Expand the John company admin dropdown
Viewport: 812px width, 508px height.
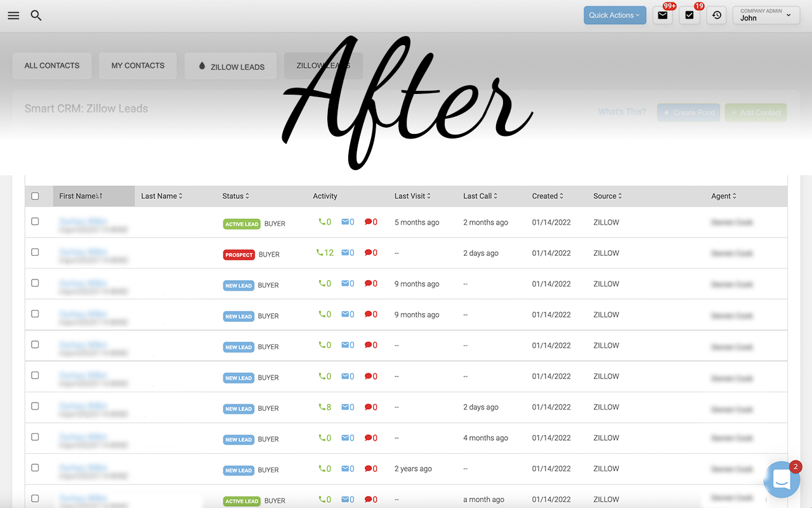pyautogui.click(x=765, y=15)
